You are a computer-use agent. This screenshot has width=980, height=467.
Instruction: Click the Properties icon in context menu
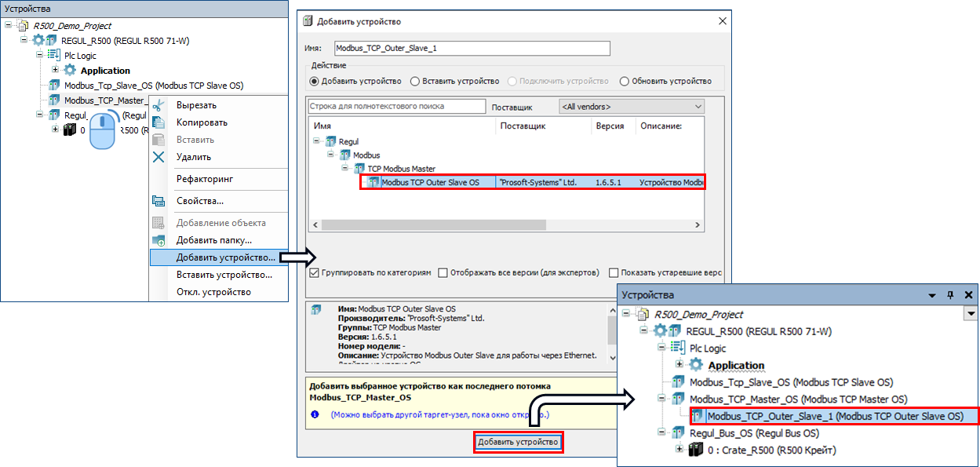(158, 201)
